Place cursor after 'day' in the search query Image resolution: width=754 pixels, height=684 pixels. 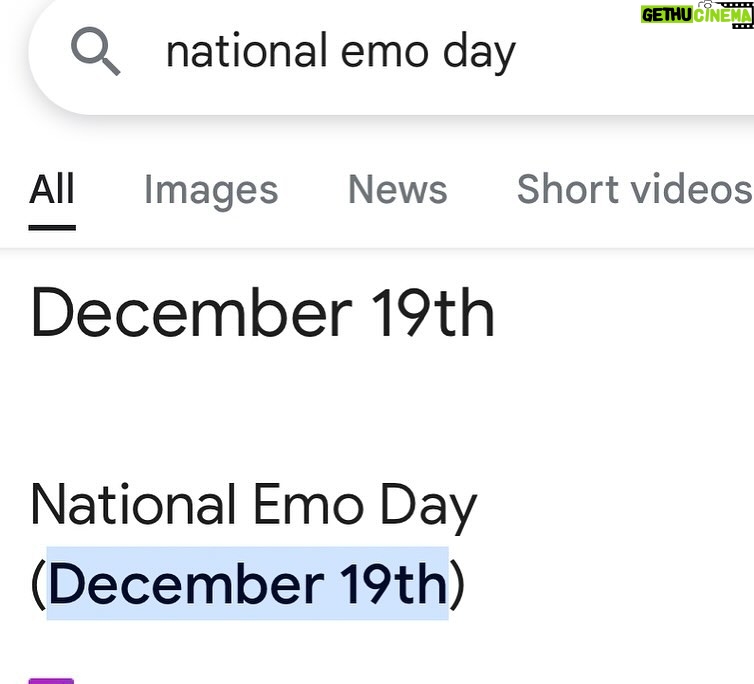coord(517,52)
